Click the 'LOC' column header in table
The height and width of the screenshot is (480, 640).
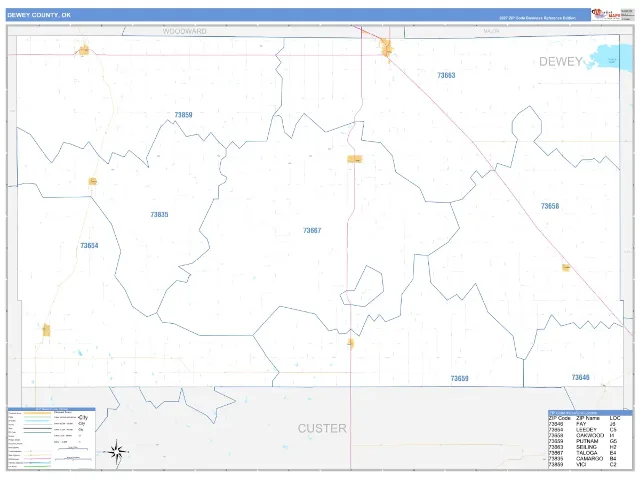point(615,418)
